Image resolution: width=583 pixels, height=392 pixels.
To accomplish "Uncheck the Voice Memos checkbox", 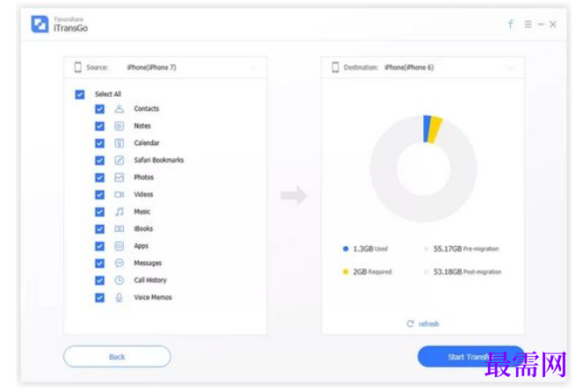I will (99, 298).
